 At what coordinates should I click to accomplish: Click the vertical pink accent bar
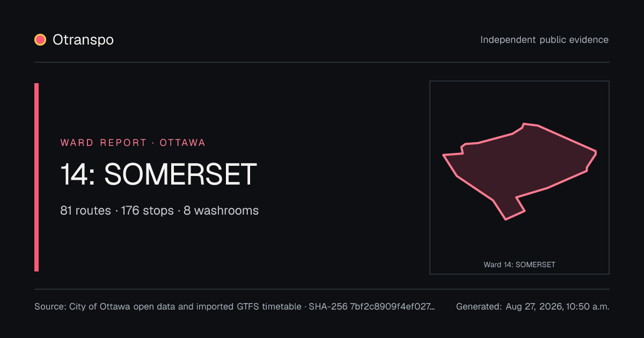pyautogui.click(x=36, y=177)
